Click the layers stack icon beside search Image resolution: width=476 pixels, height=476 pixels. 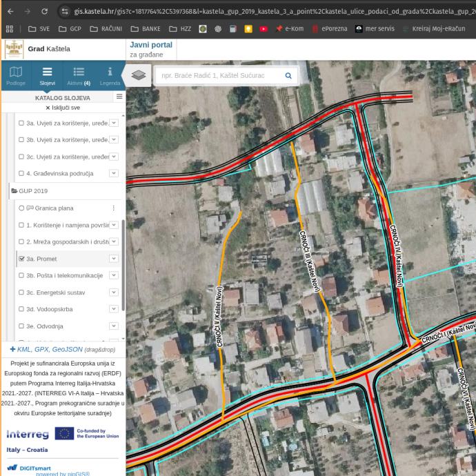click(x=139, y=76)
